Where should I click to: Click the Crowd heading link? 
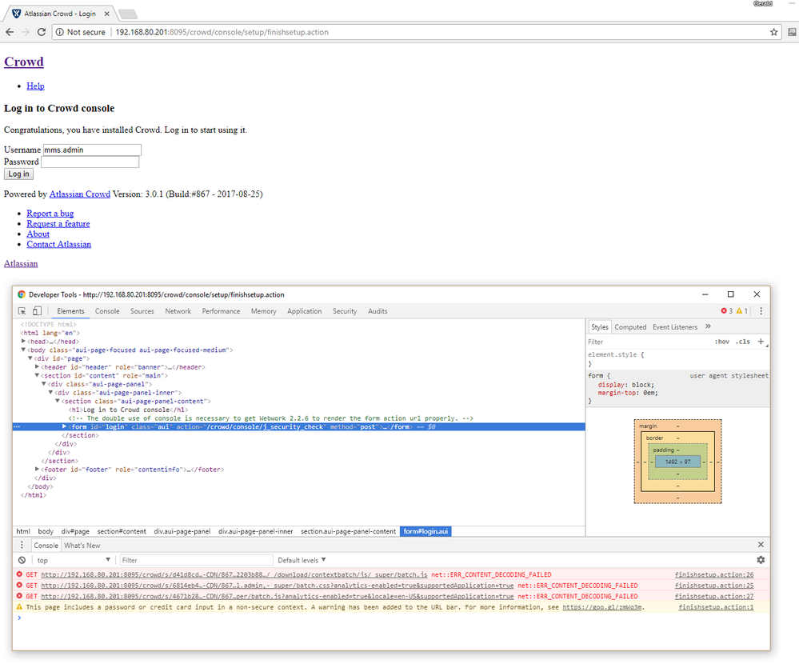24,62
